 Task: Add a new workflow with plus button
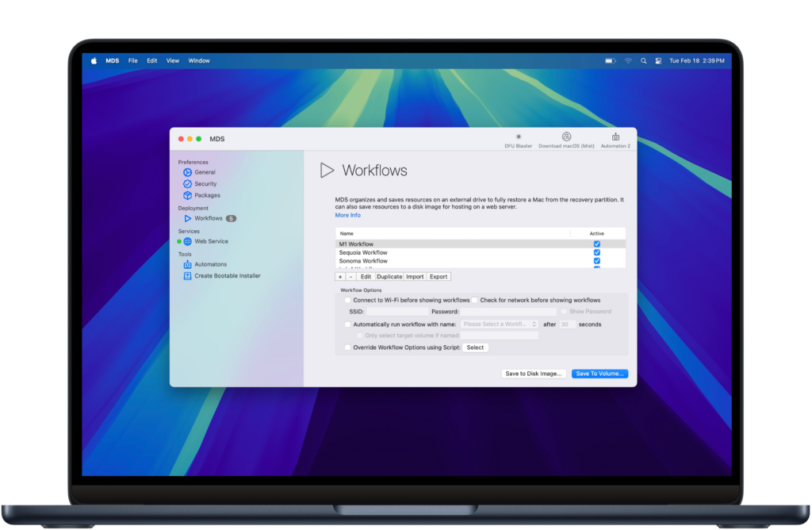pos(340,277)
